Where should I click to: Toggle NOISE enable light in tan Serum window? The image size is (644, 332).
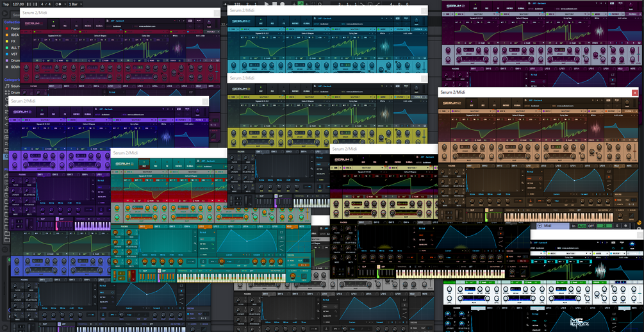[x=590, y=111]
